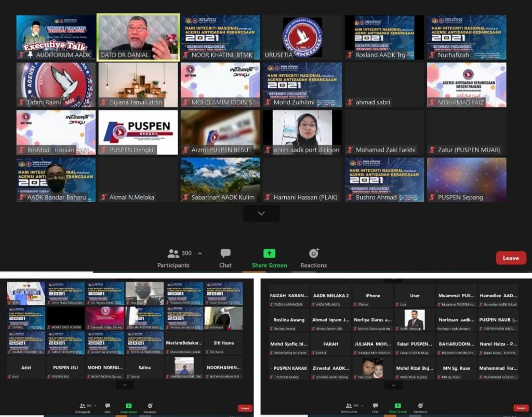Select DATO DR DANIAL speaker video tile
The width and height of the screenshot is (532, 417).
click(x=138, y=36)
